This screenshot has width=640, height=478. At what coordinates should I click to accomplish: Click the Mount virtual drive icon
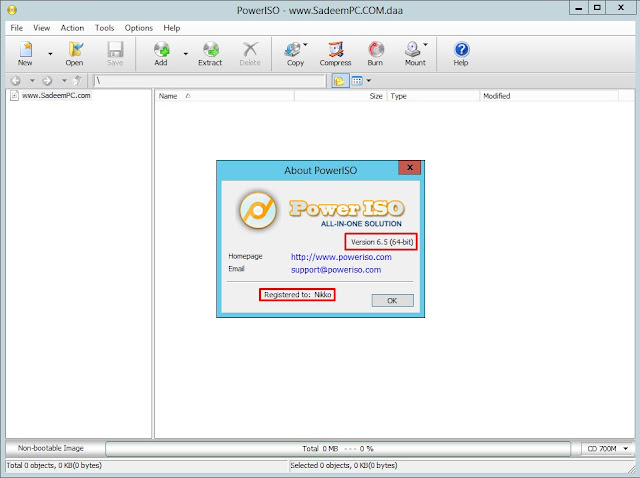(x=414, y=53)
